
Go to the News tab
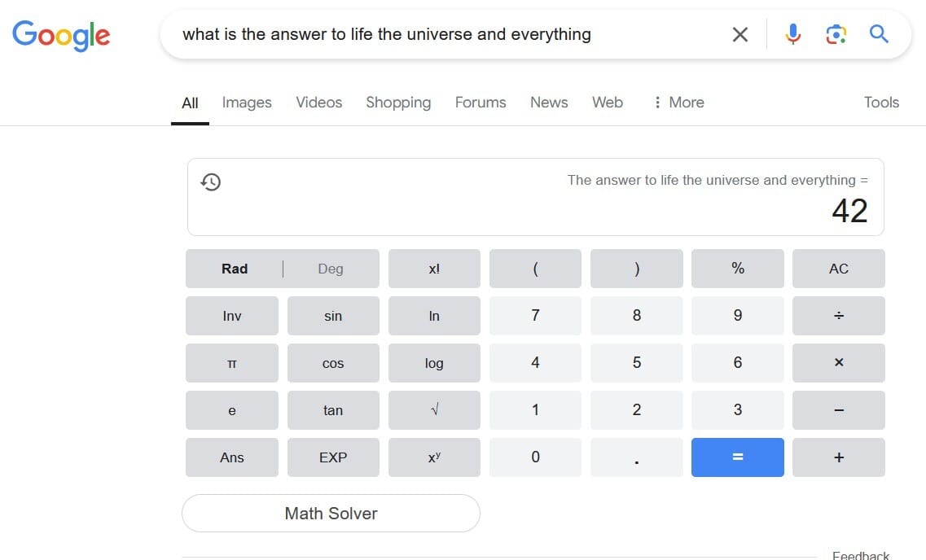point(549,103)
